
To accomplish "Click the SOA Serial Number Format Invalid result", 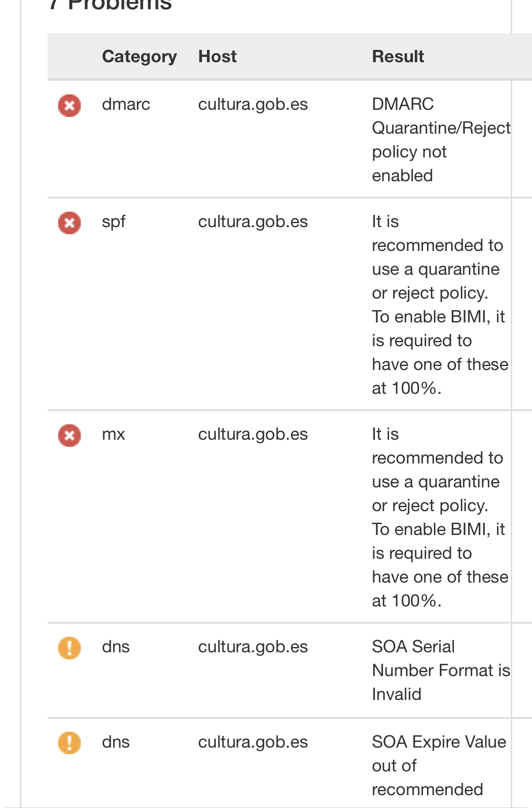I will pyautogui.click(x=441, y=670).
